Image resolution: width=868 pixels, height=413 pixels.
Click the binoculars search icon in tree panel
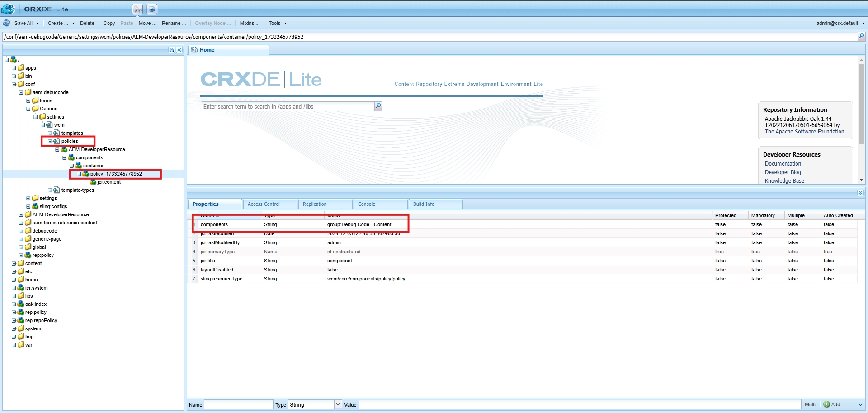171,50
